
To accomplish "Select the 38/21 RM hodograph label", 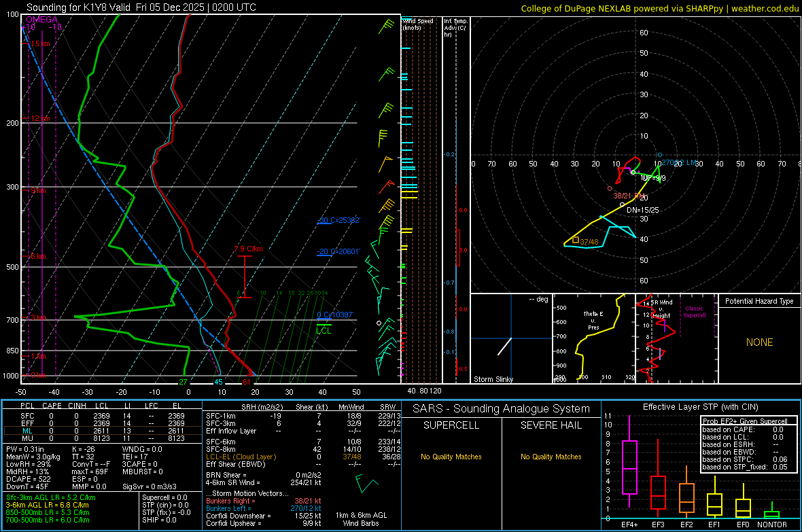I will coord(628,196).
